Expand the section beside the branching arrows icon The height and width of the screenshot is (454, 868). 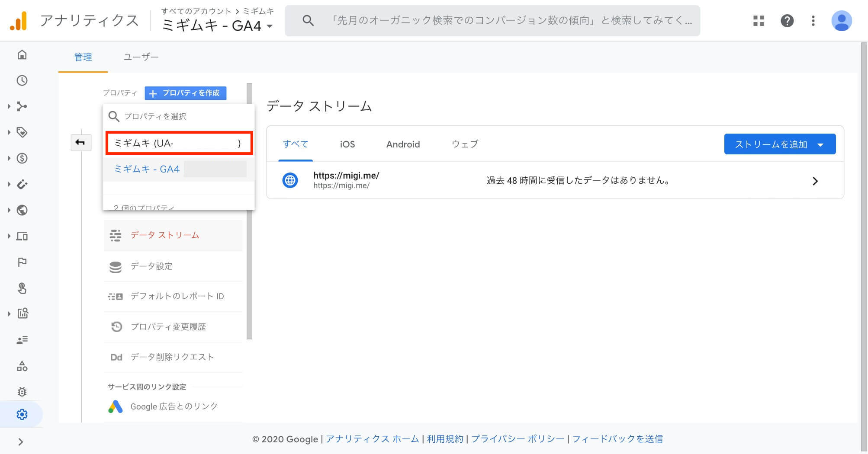pos(9,106)
